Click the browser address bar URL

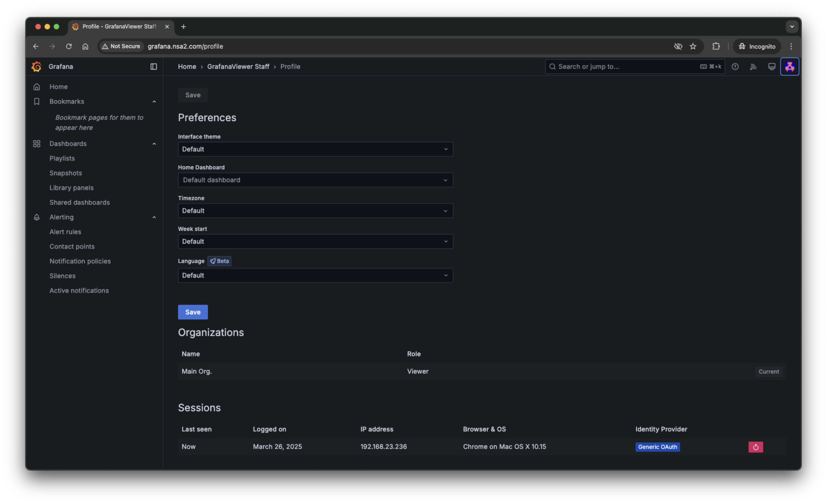pos(185,46)
